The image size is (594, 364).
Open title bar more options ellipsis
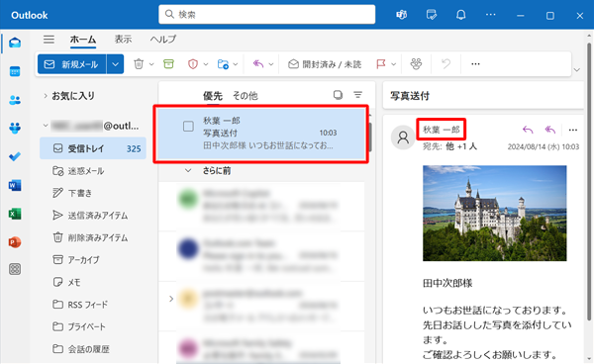pos(491,15)
